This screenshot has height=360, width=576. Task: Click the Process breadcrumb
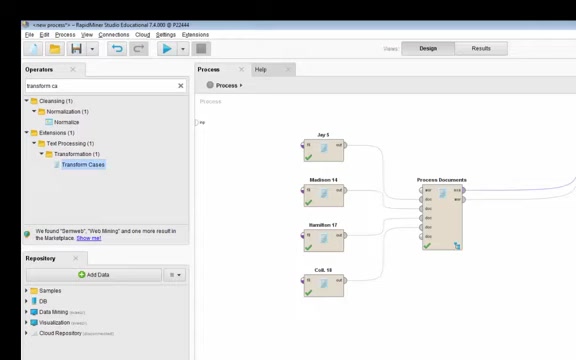(226, 85)
